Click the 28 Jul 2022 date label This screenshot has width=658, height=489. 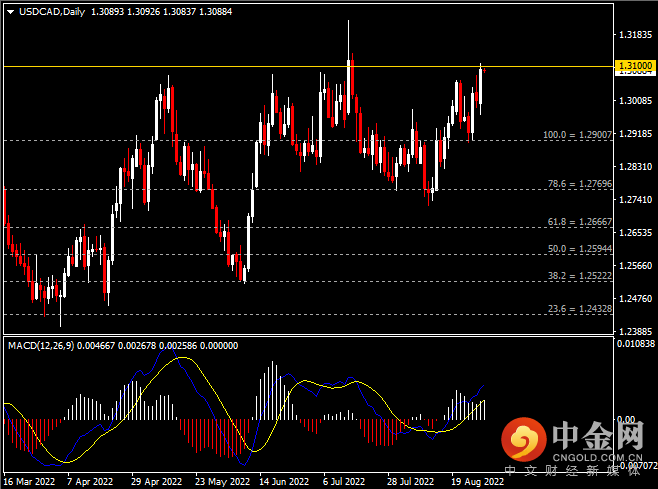coord(410,481)
